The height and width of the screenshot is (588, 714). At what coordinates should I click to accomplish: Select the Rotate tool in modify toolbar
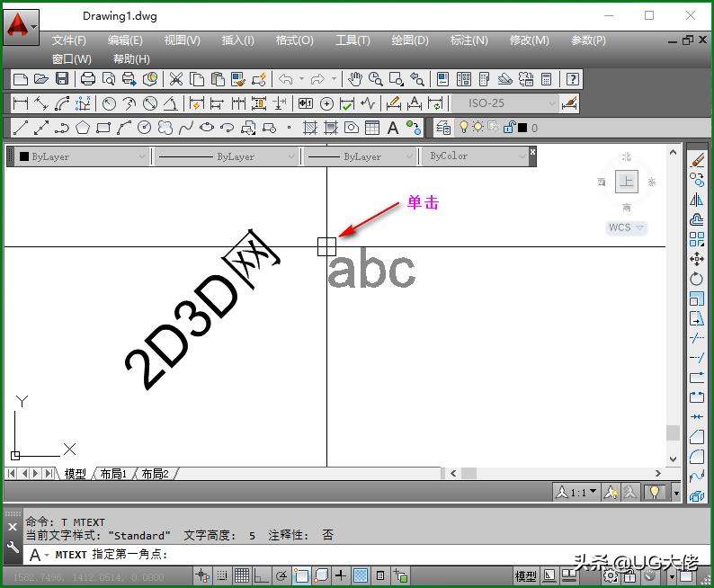[x=697, y=279]
